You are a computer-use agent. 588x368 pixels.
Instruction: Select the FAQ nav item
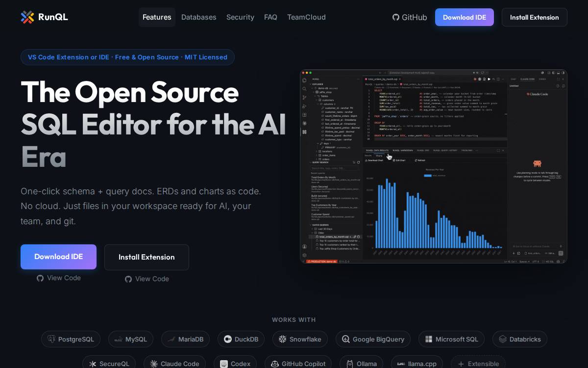tap(270, 17)
